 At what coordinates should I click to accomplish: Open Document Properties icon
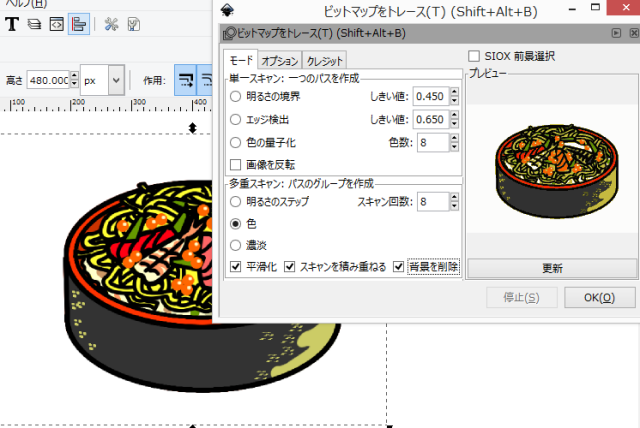(134, 23)
